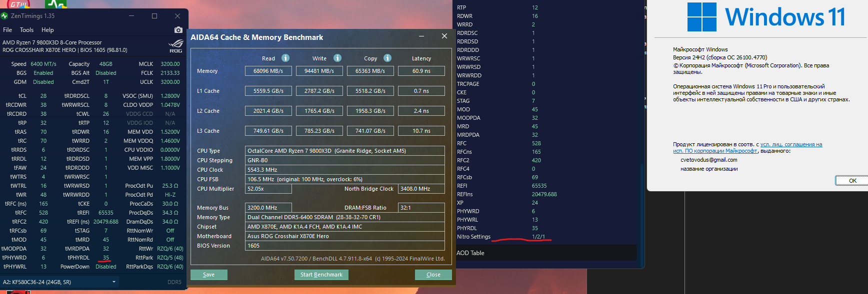The width and height of the screenshot is (868, 294).
Task: Click the ProcOdt Pu value 25.3 Ω
Action: pyautogui.click(x=170, y=186)
